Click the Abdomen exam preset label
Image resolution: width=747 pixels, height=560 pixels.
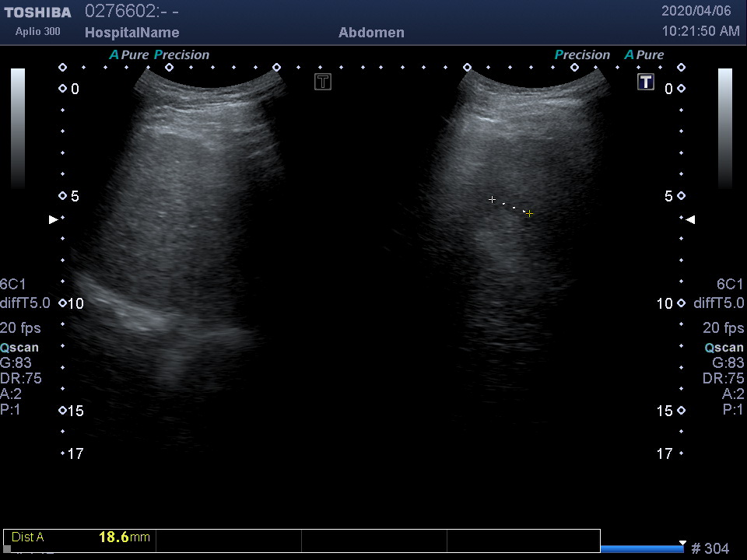tap(371, 33)
